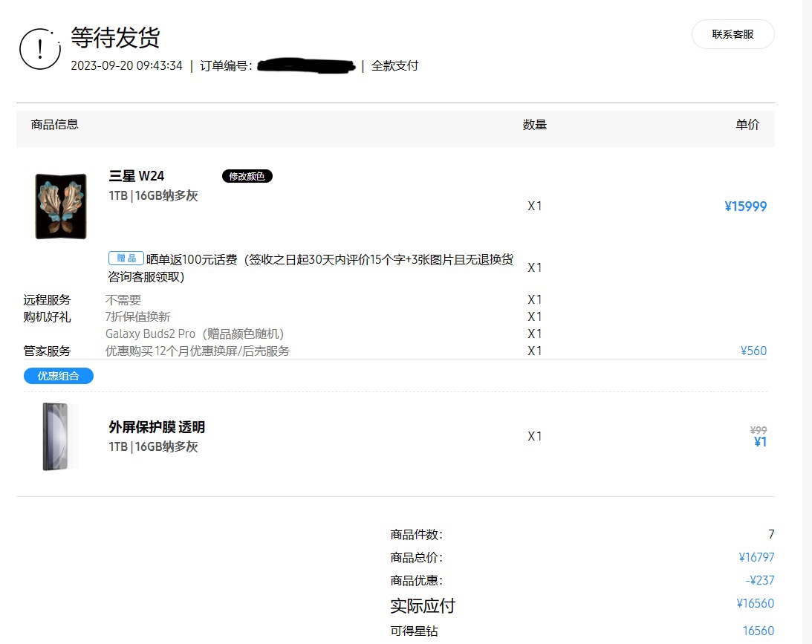
Task: Click the exclamation status icon
Action: click(40, 49)
